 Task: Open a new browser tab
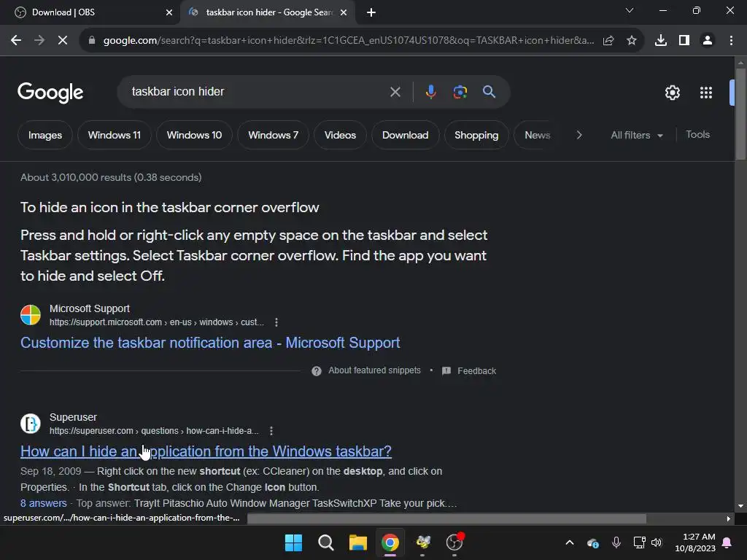[x=371, y=12]
